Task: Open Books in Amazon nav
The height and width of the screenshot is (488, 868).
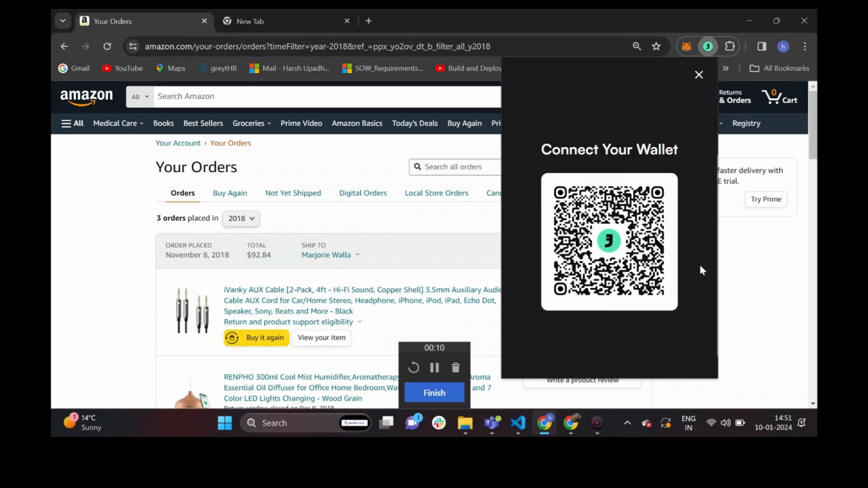Action: click(163, 123)
